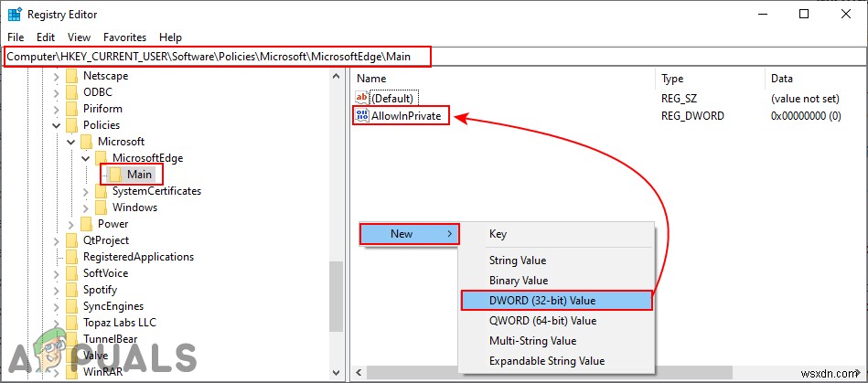
Task: Click the Registry Editor title bar icon
Action: tap(15, 15)
